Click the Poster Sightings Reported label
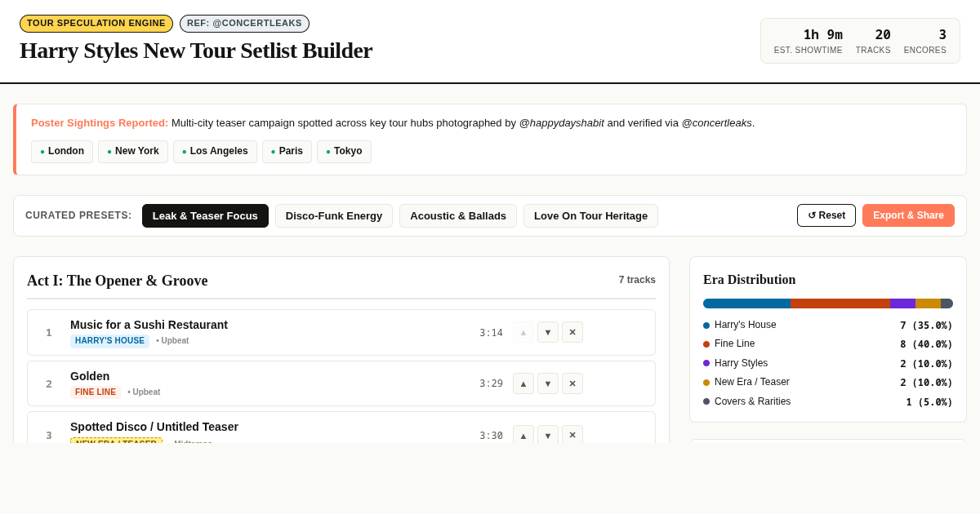Screen dimensions: 980x514 point(100,123)
